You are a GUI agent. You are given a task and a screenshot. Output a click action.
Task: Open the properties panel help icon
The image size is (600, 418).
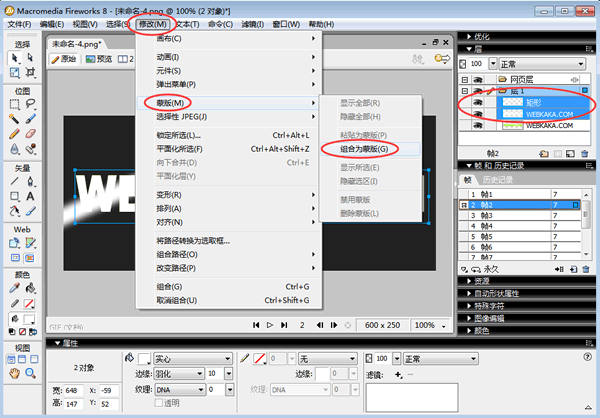[588, 357]
